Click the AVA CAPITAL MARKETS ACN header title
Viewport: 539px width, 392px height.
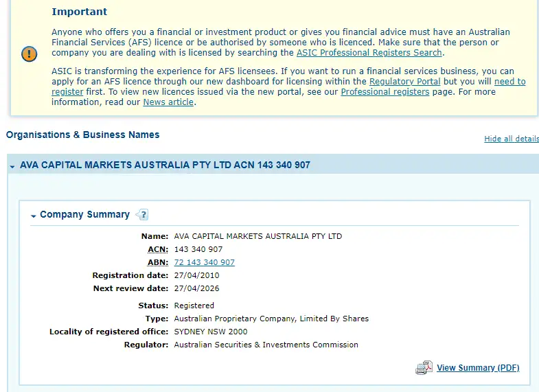[x=165, y=165]
